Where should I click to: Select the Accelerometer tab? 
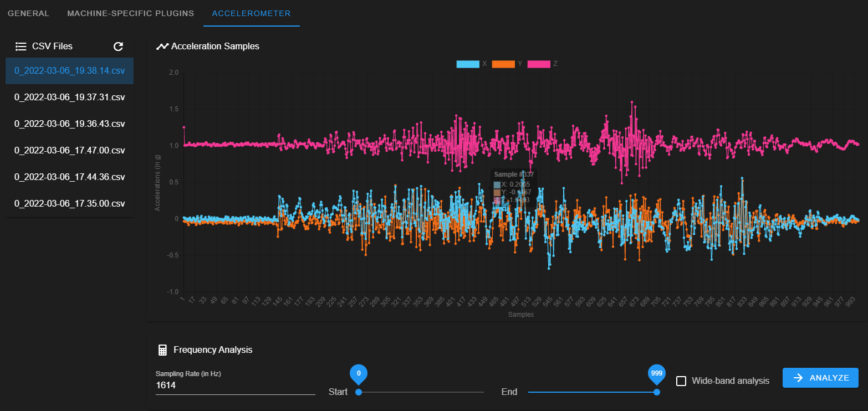click(252, 13)
